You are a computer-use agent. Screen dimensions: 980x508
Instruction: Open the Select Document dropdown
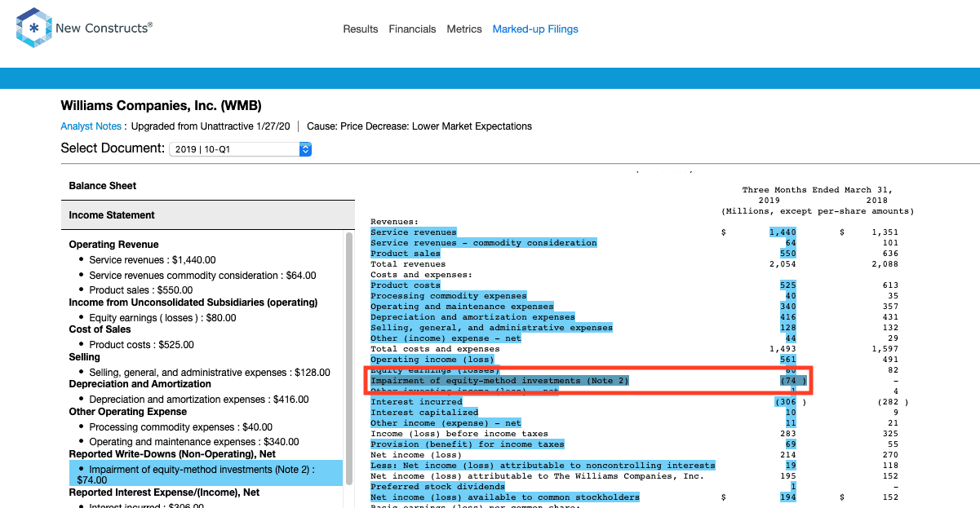[240, 149]
